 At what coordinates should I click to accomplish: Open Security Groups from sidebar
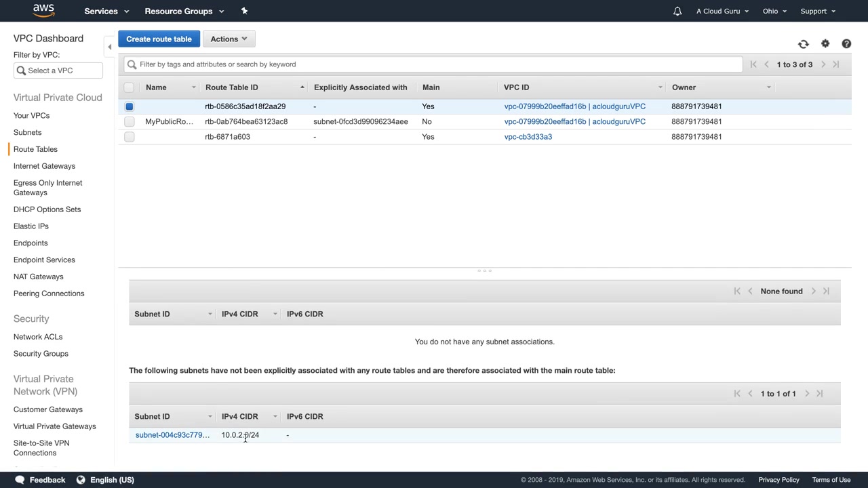41,354
